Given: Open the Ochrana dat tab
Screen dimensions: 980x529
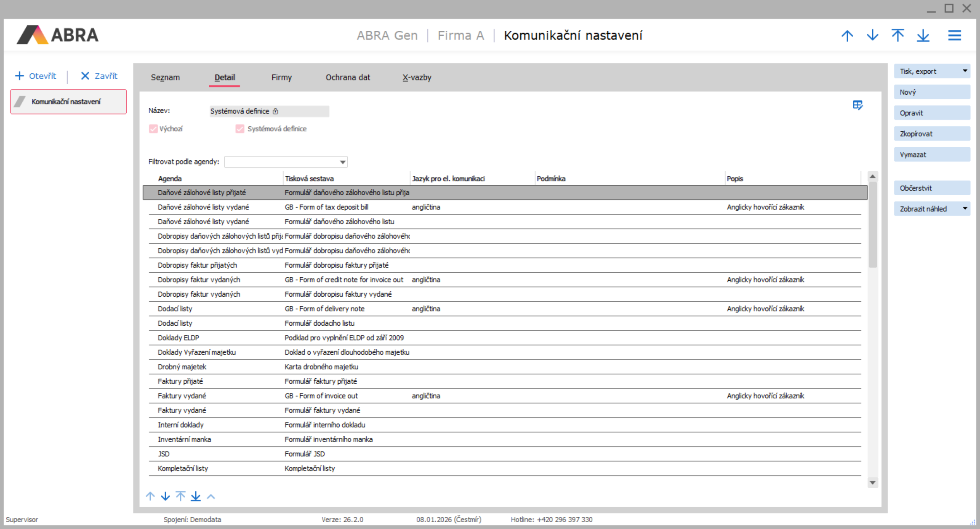Looking at the screenshot, I should 348,77.
